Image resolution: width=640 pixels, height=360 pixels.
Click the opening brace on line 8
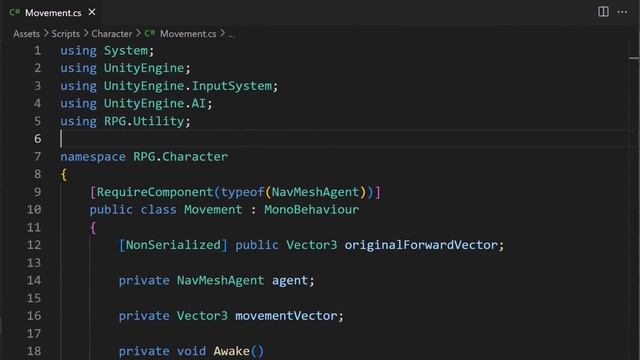(64, 175)
